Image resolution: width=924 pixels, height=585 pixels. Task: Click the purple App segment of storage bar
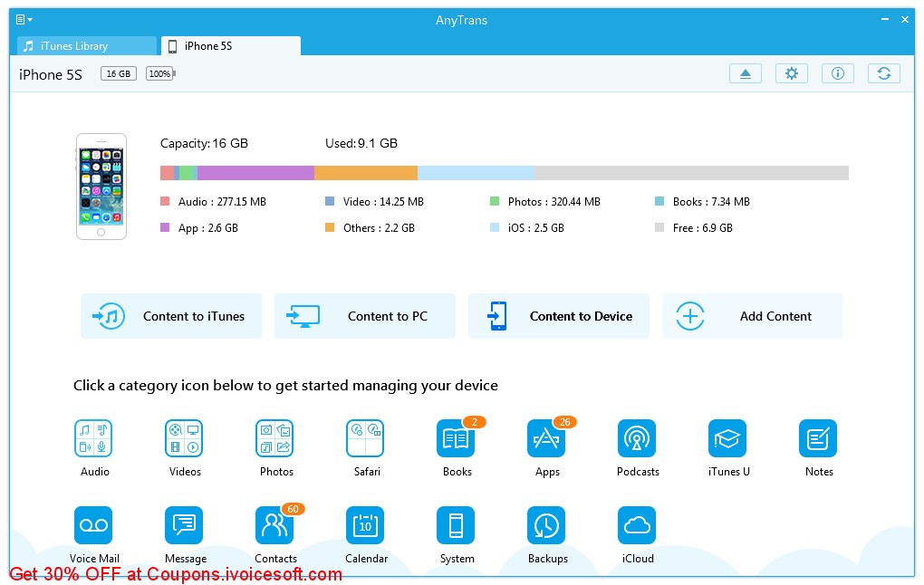(255, 173)
